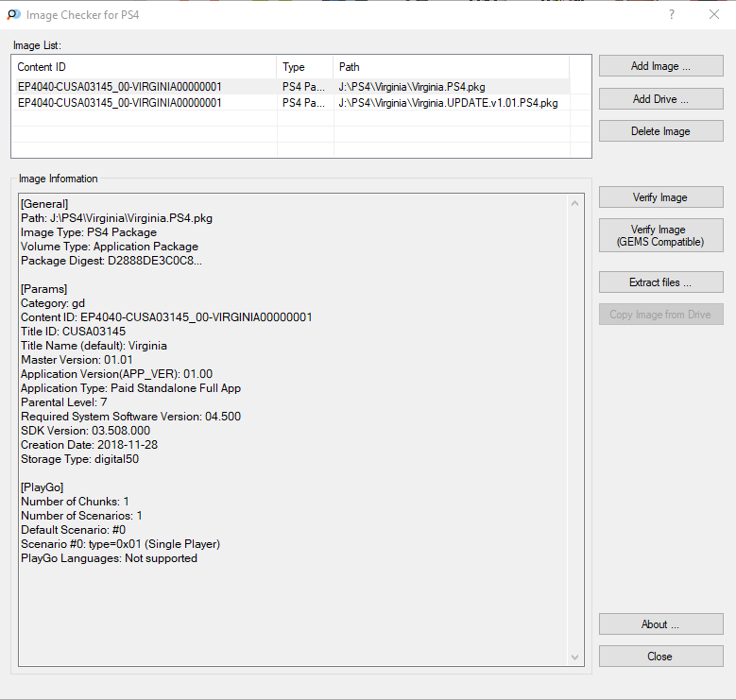736x700 pixels.
Task: Click the Creation Date: 2018-11-28 line
Action: click(x=89, y=445)
